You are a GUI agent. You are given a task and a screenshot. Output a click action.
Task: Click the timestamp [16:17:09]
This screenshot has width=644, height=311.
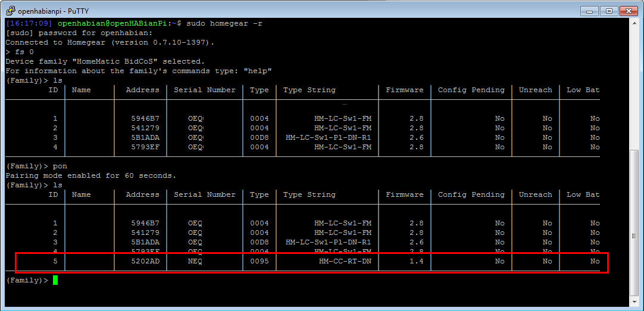coord(29,23)
